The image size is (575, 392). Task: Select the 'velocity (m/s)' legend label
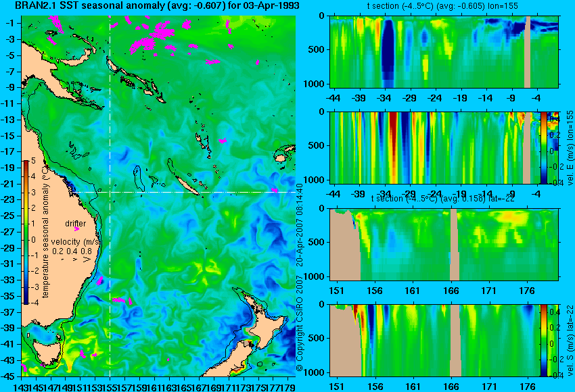tap(76, 242)
